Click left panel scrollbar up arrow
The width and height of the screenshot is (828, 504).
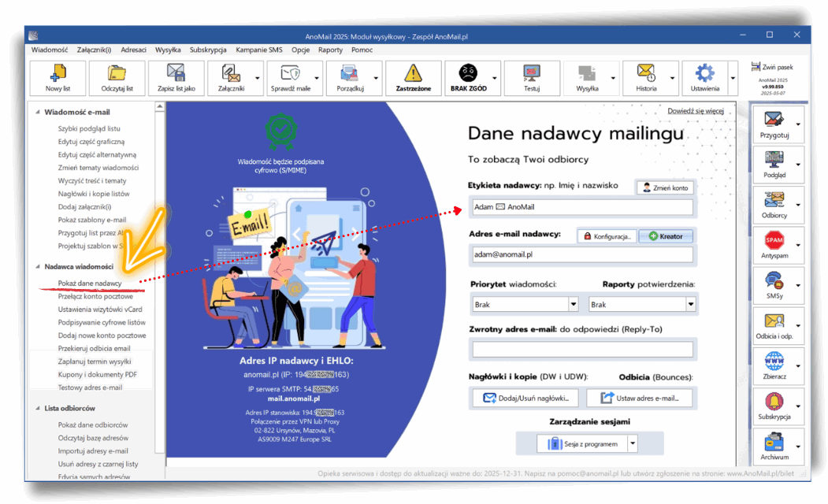point(160,106)
